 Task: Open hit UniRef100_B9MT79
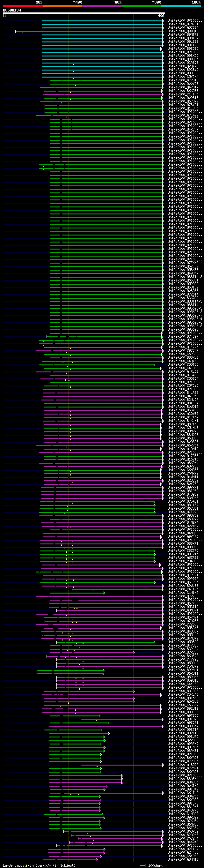pos(183,35)
